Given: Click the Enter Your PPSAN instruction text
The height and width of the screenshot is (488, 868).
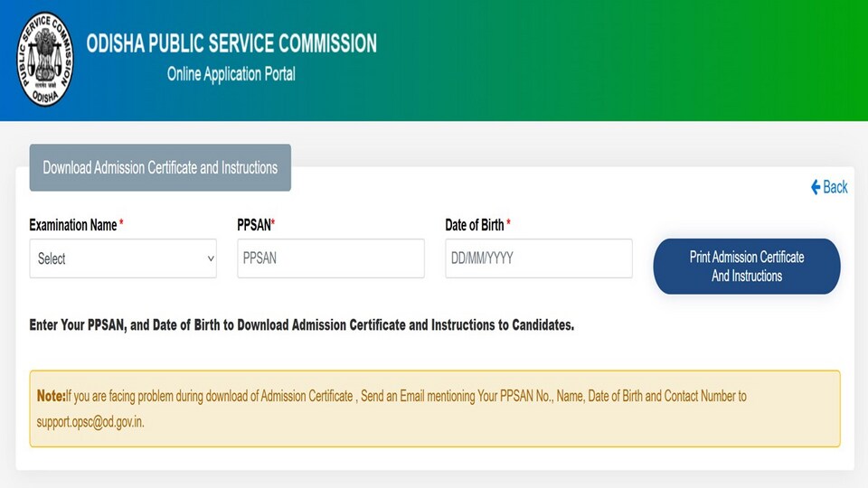Looking at the screenshot, I should tap(302, 324).
